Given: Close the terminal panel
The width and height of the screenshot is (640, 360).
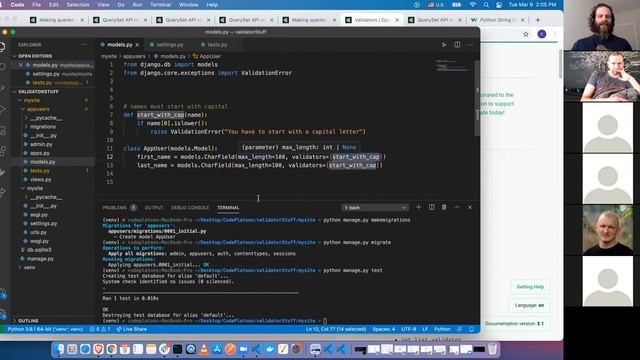Looking at the screenshot, I should 470,207.
